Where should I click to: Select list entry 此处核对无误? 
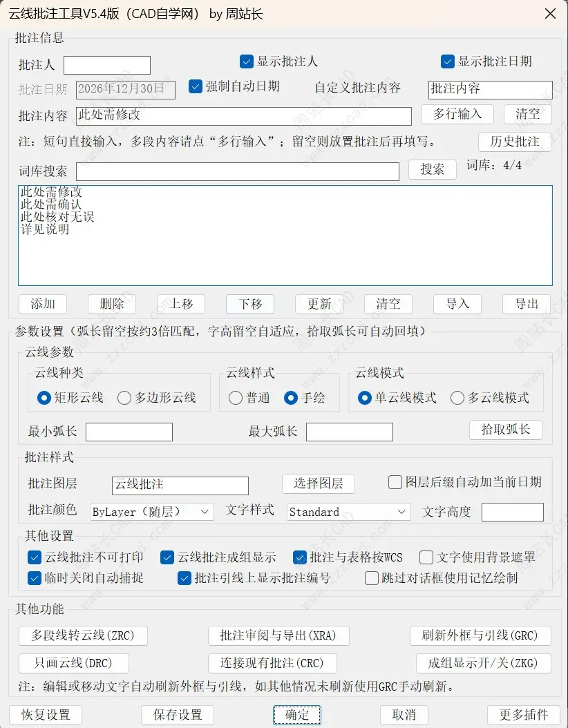(x=57, y=217)
